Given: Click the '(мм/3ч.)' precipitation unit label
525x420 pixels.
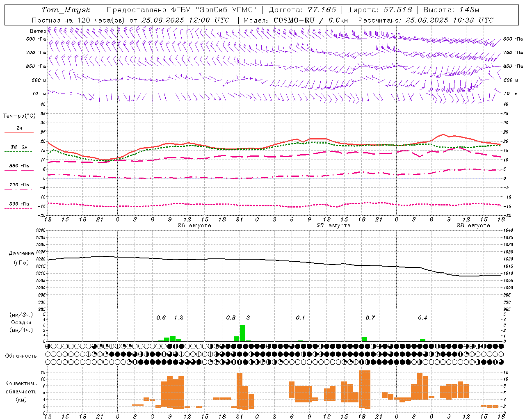Looking at the screenshot, I should pyautogui.click(x=21, y=315).
